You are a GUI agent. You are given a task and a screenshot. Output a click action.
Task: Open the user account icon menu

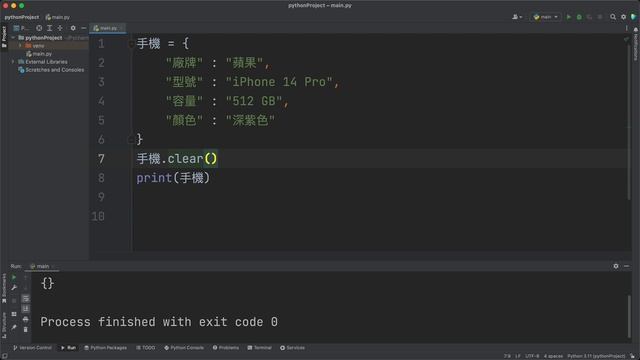(517, 17)
